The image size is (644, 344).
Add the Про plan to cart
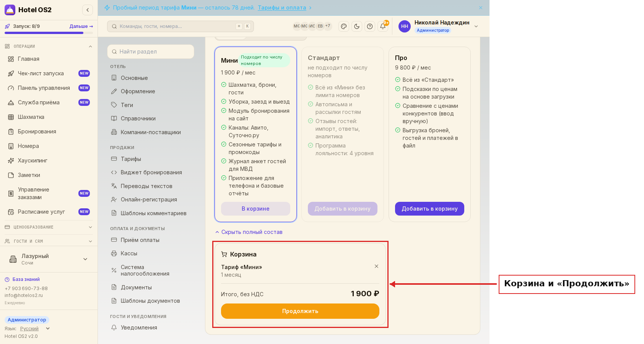pyautogui.click(x=429, y=209)
